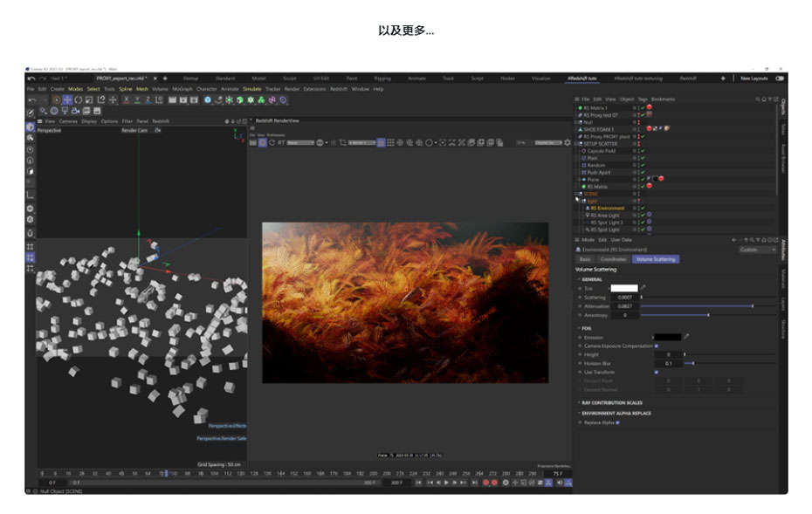This screenshot has width=812, height=514.
Task: Open the MoGraph menu
Action: tap(182, 89)
